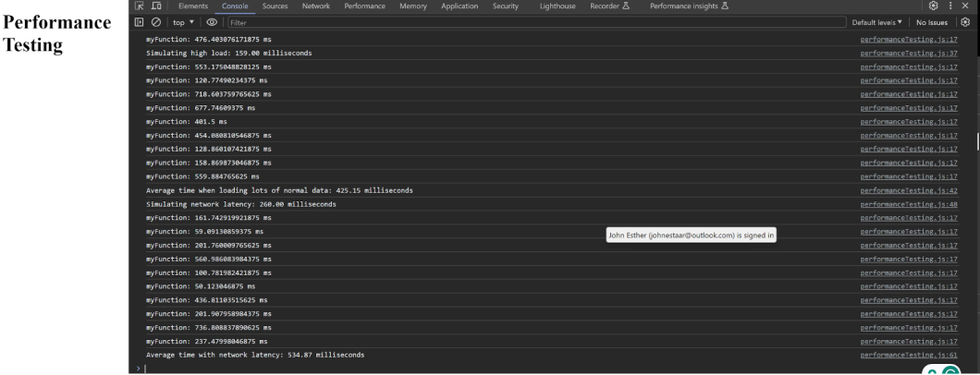This screenshot has width=980, height=375.
Task: Open the Sources tab
Action: pos(275,6)
